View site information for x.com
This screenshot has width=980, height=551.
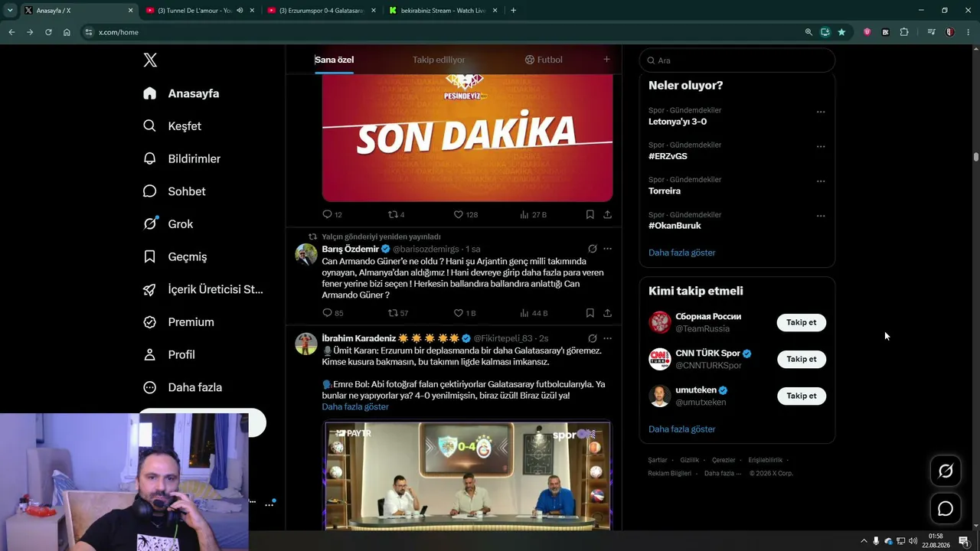tap(89, 32)
